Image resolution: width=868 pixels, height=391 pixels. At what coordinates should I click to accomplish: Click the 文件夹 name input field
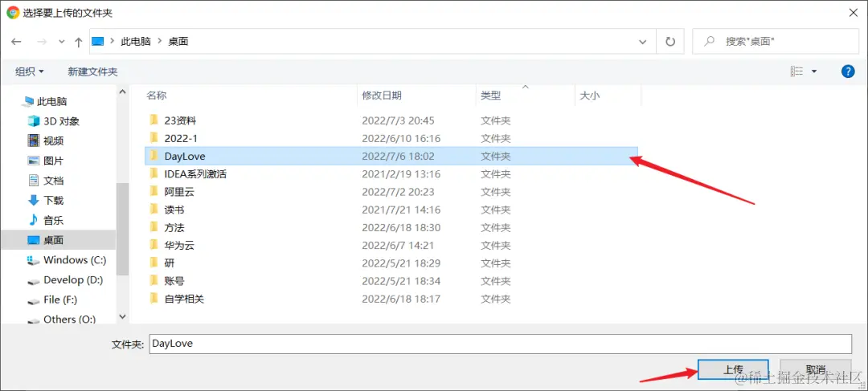point(501,344)
